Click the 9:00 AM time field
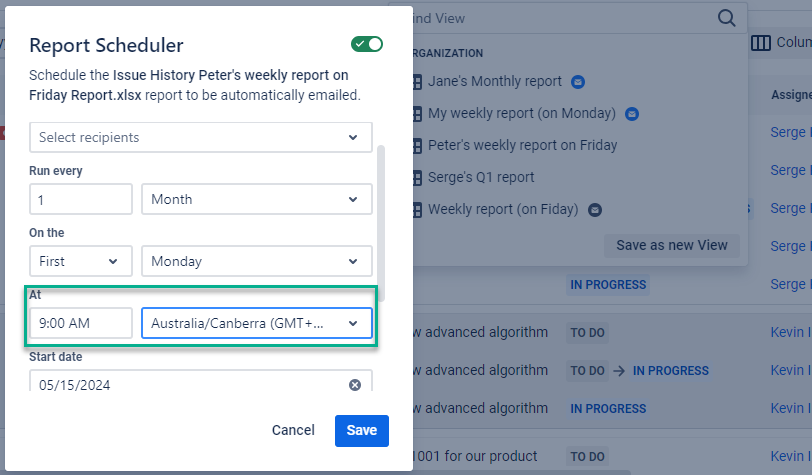Image resolution: width=812 pixels, height=475 pixels. 81,323
